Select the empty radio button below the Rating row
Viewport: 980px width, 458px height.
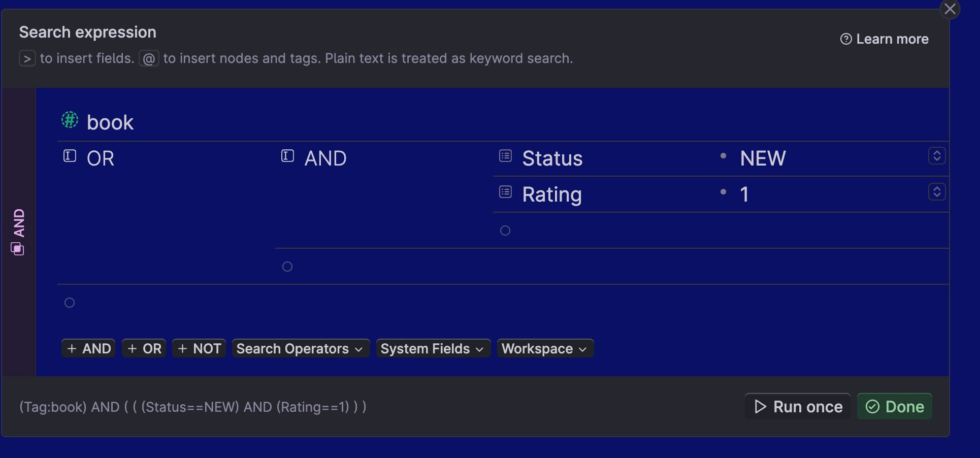pyautogui.click(x=504, y=231)
